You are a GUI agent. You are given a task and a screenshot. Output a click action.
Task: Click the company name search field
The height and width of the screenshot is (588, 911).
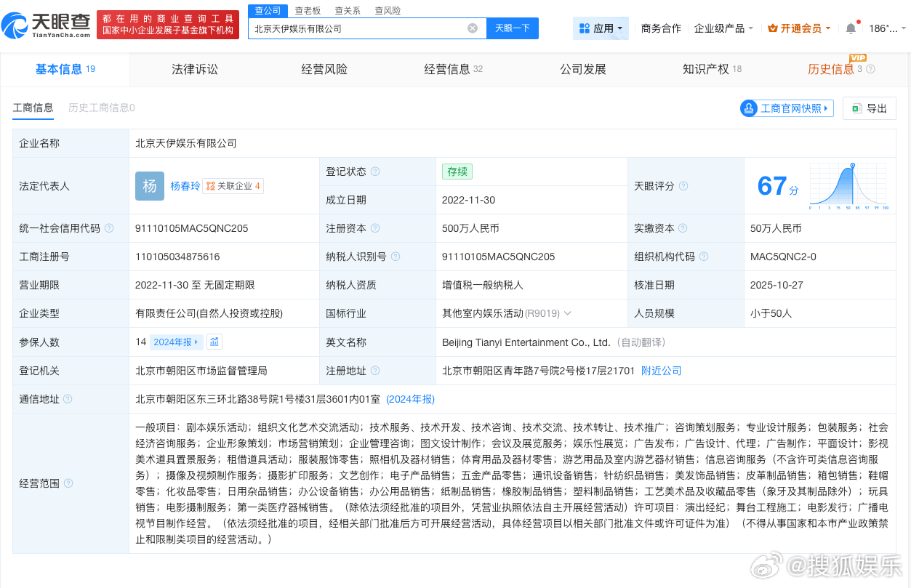[x=356, y=28]
